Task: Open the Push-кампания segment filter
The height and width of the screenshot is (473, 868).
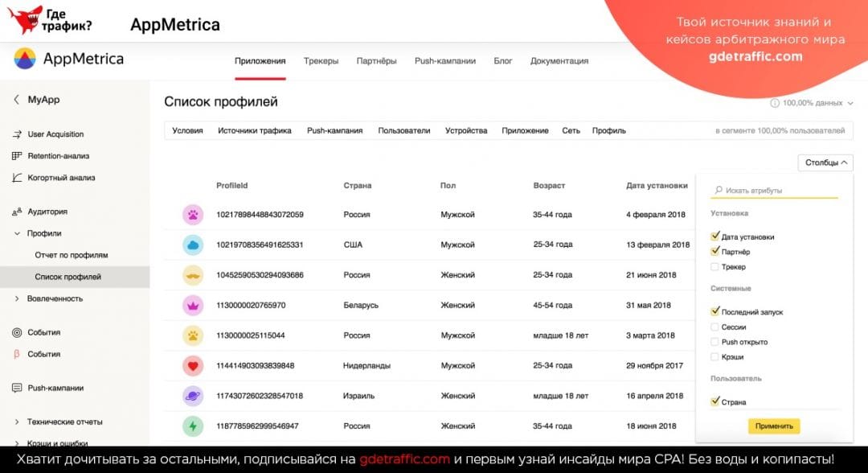Action: [x=335, y=130]
